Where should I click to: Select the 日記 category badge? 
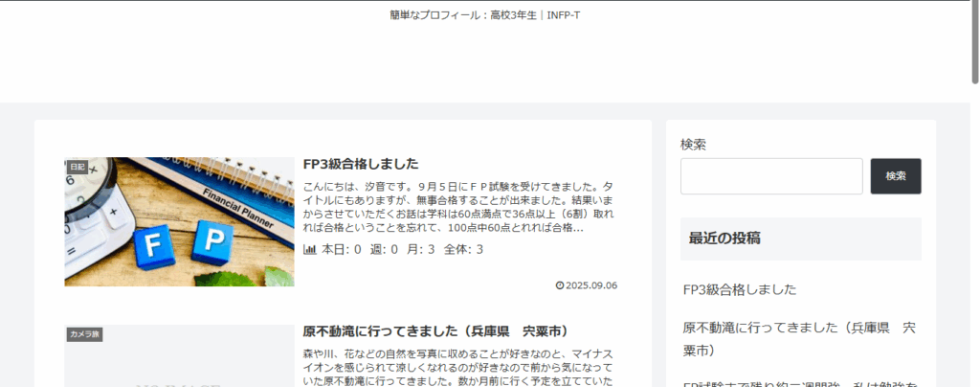(78, 167)
